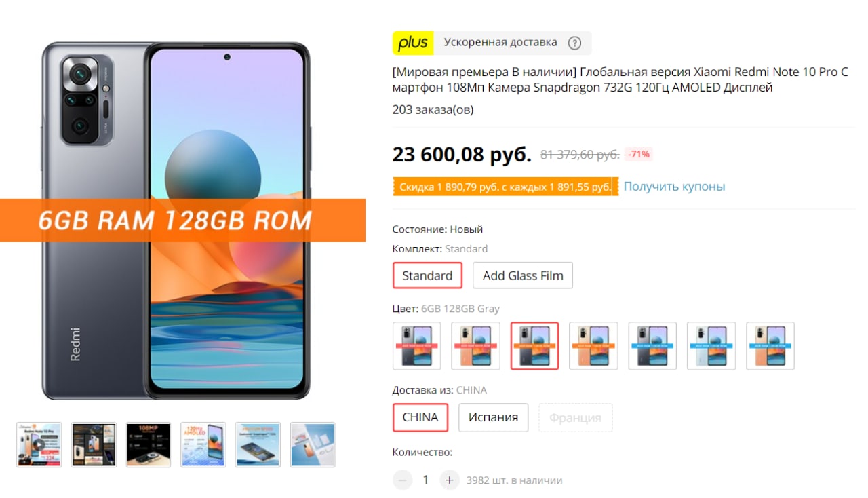Select the Add Glass Film option
Image resolution: width=868 pixels, height=498 pixels.
coord(523,275)
